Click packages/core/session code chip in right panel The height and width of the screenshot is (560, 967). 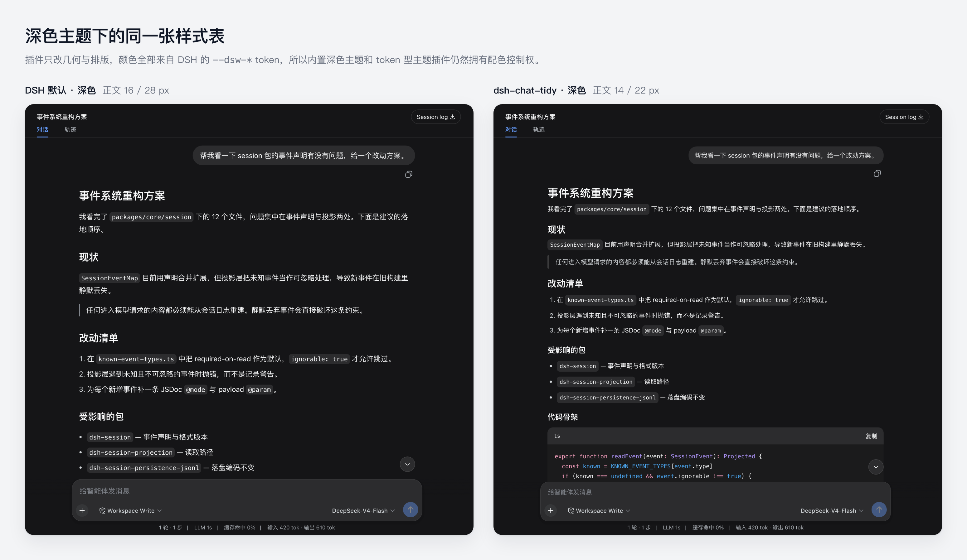(612, 210)
